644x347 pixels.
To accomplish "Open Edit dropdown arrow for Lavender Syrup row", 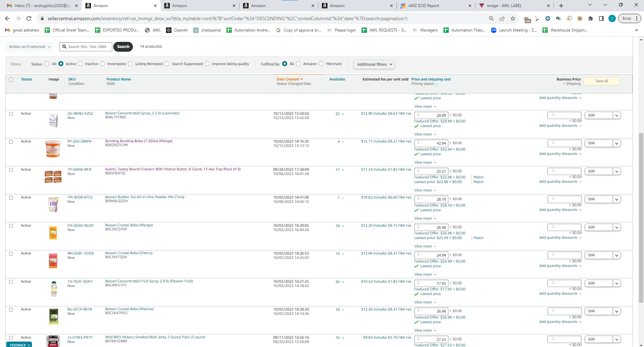I will tap(616, 115).
